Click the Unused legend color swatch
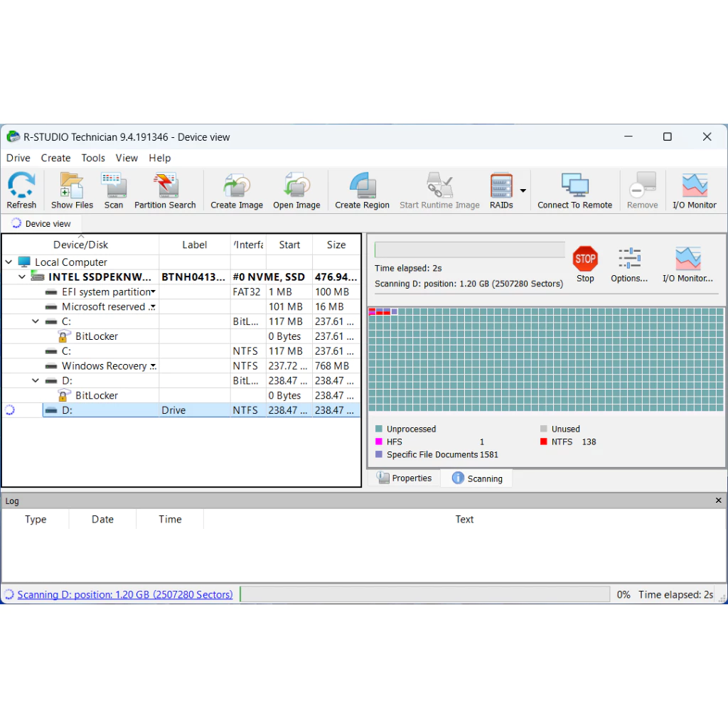Image resolution: width=728 pixels, height=728 pixels. coord(544,429)
